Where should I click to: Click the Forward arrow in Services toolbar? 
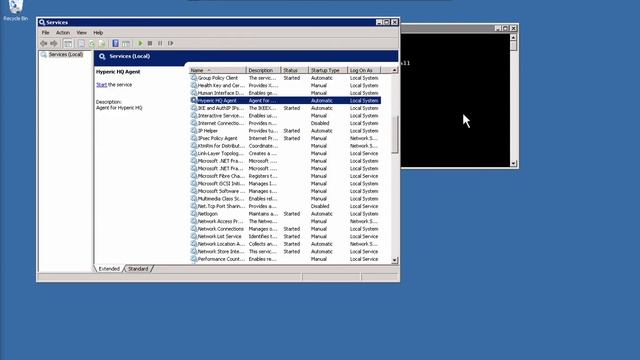54,43
